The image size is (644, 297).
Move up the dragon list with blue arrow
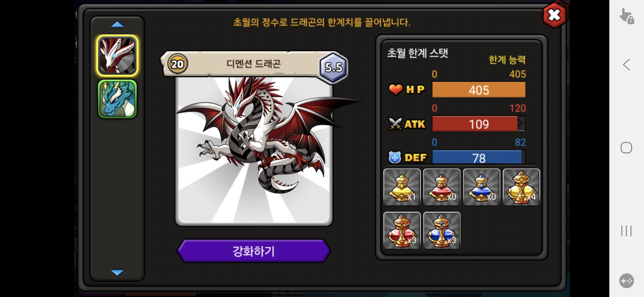coord(117,25)
